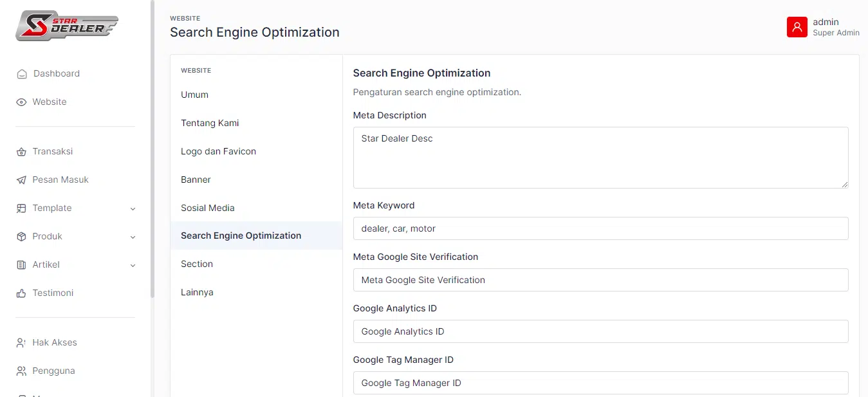
Task: Click into the Google Analytics ID field
Action: [600, 331]
